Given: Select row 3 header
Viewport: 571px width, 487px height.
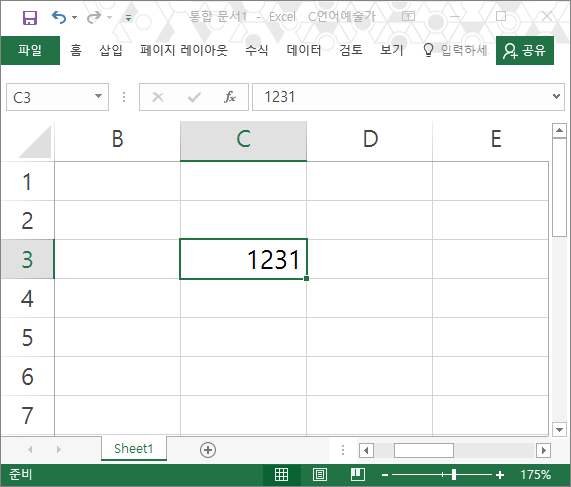Looking at the screenshot, I should (x=28, y=259).
